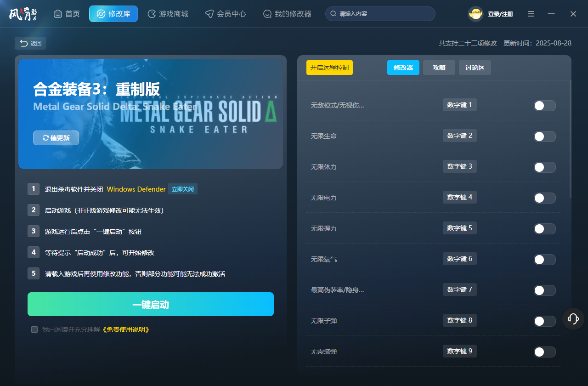
Task: Click 立即关闭 Windows Defender button
Action: (183, 189)
